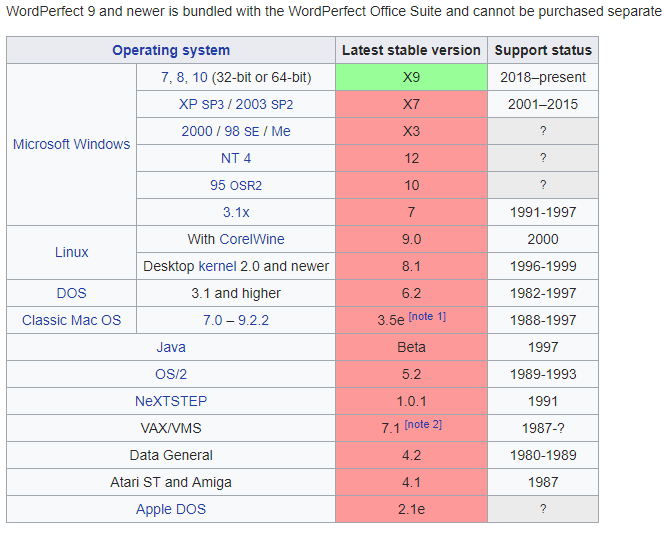Open the Windows 7 link
The width and height of the screenshot is (662, 536).
tap(166, 77)
